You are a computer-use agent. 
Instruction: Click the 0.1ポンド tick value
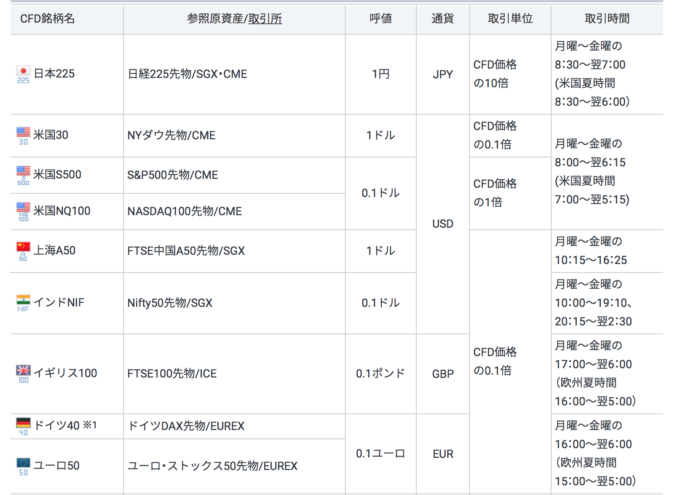(x=380, y=374)
